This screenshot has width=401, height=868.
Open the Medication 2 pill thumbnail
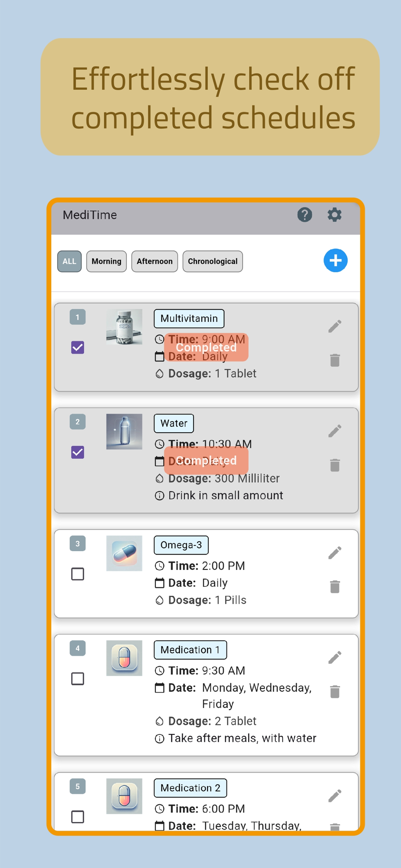124,796
